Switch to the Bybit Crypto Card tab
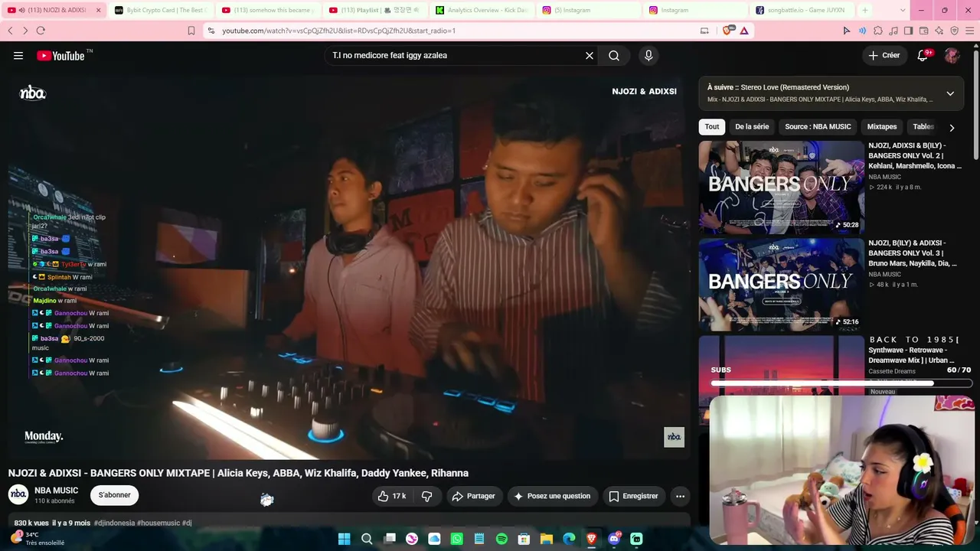The width and height of the screenshot is (980, 551). click(x=161, y=10)
